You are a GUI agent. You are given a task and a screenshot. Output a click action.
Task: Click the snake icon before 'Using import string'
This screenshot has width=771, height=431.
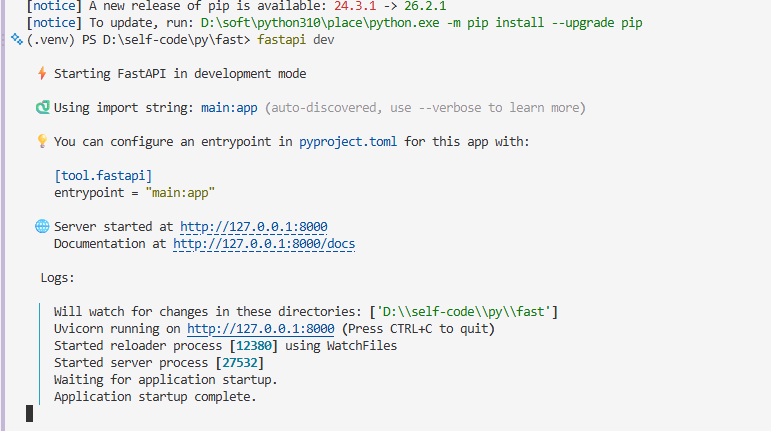pyautogui.click(x=43, y=107)
